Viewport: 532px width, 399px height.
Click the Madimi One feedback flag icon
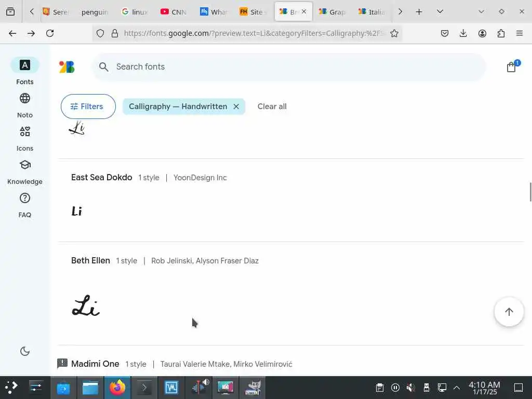point(62,363)
